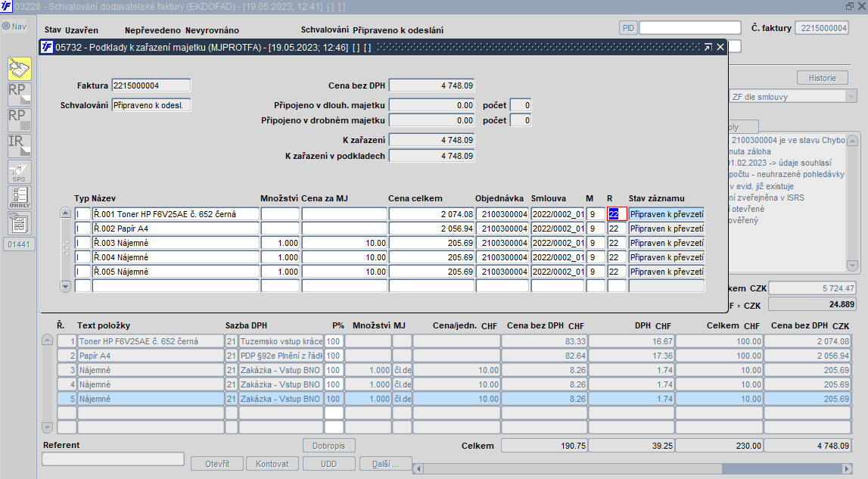The height and width of the screenshot is (479, 868).
Task: Click the PID button
Action: [628, 28]
